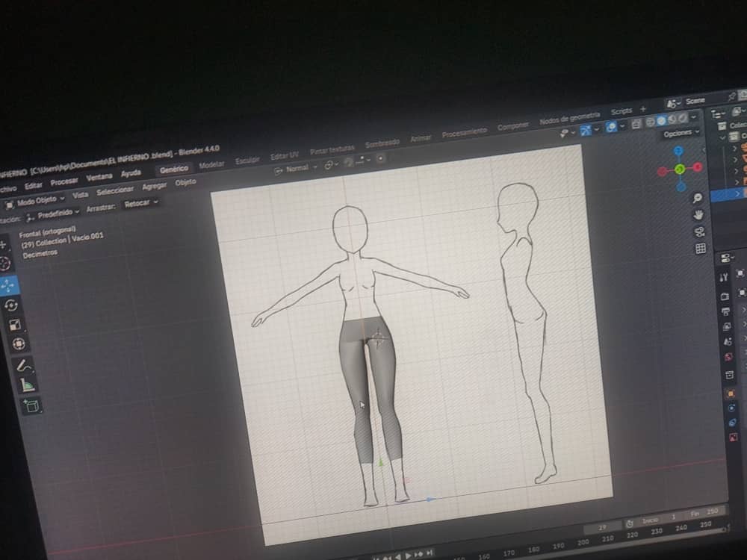Open the Editar menu
Viewport: 747px width, 560px height.
point(34,186)
